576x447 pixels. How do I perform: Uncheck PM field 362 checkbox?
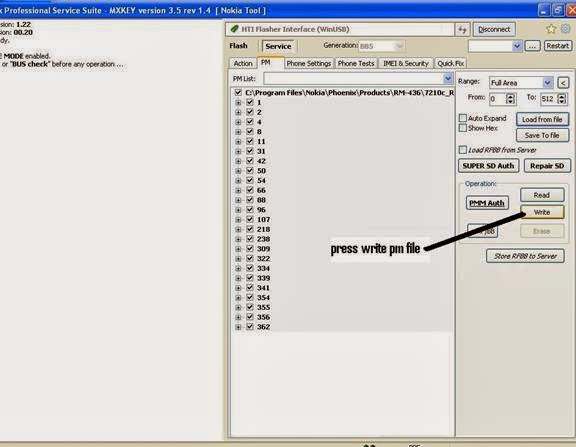tap(250, 327)
